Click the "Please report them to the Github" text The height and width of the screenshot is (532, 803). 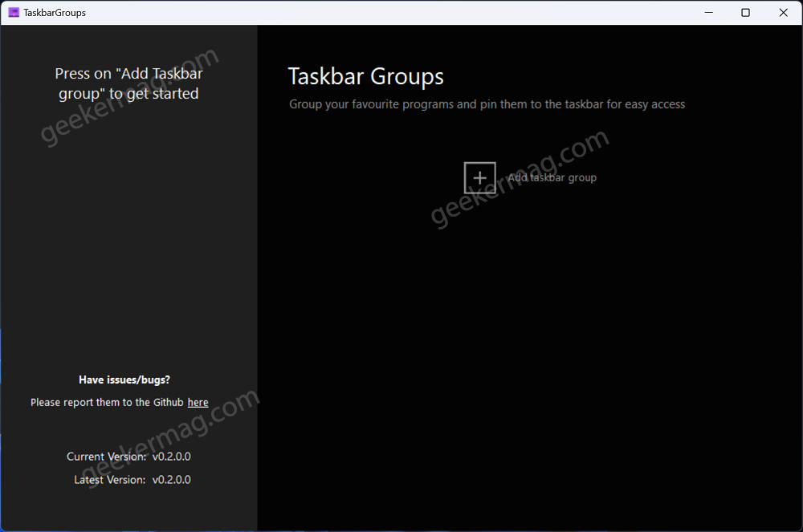[x=107, y=403]
